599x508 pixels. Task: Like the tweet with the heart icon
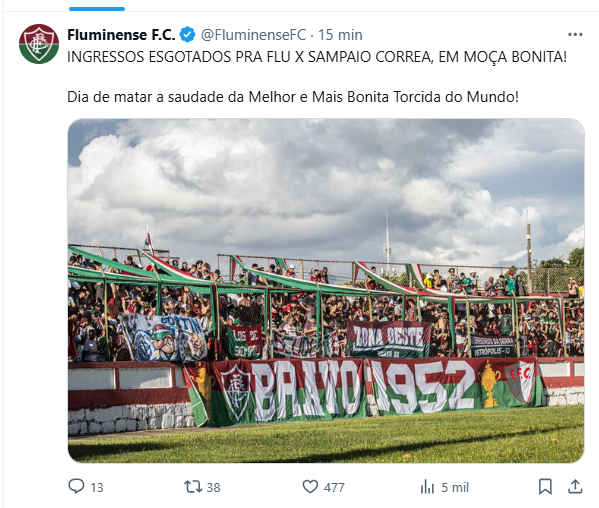click(x=310, y=487)
